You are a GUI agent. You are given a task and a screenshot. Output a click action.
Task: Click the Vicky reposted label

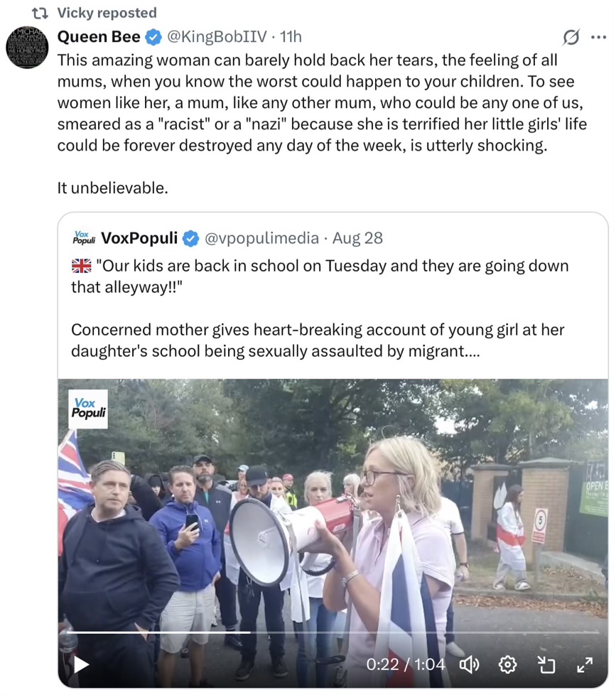point(107,13)
